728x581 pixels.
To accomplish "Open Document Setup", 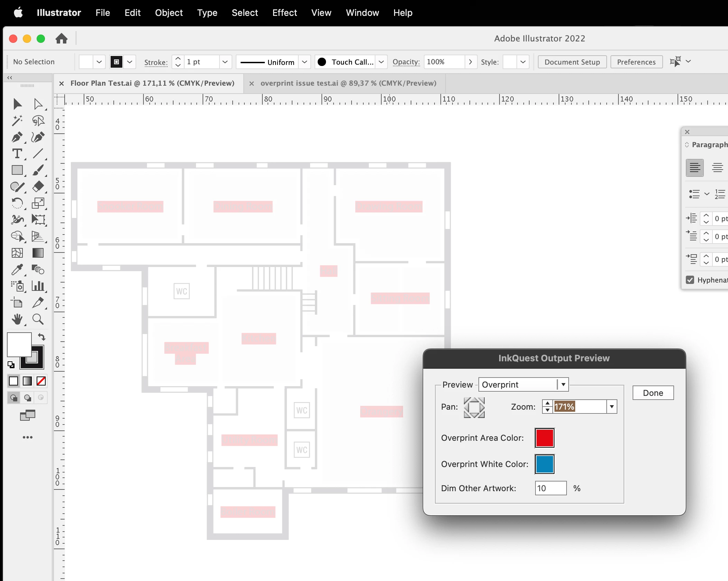I will click(572, 62).
